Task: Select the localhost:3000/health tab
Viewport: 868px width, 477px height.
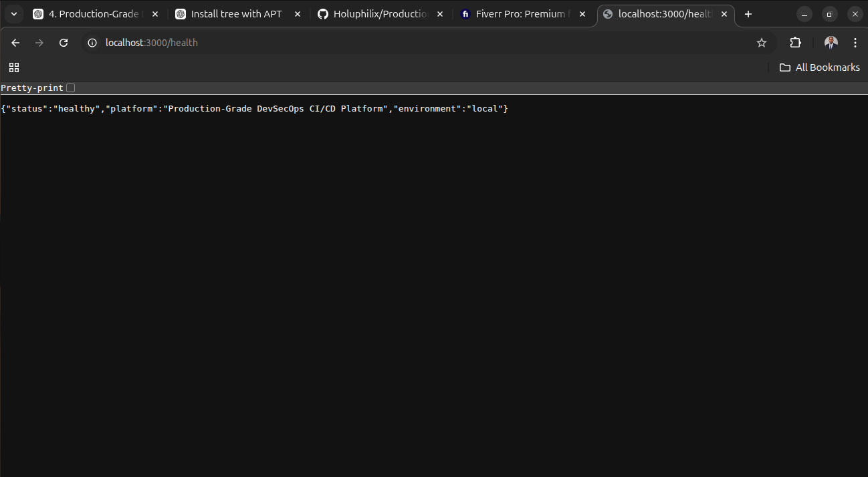Action: [x=665, y=14]
